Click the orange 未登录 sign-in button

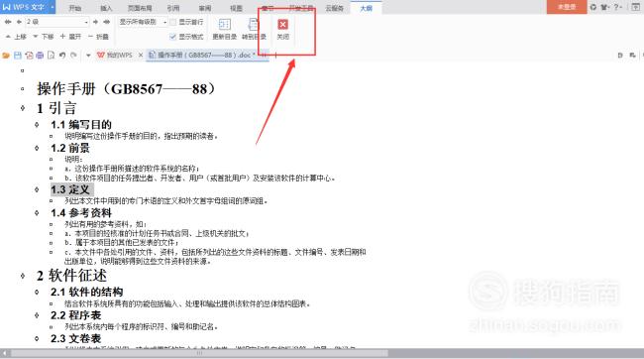click(567, 7)
